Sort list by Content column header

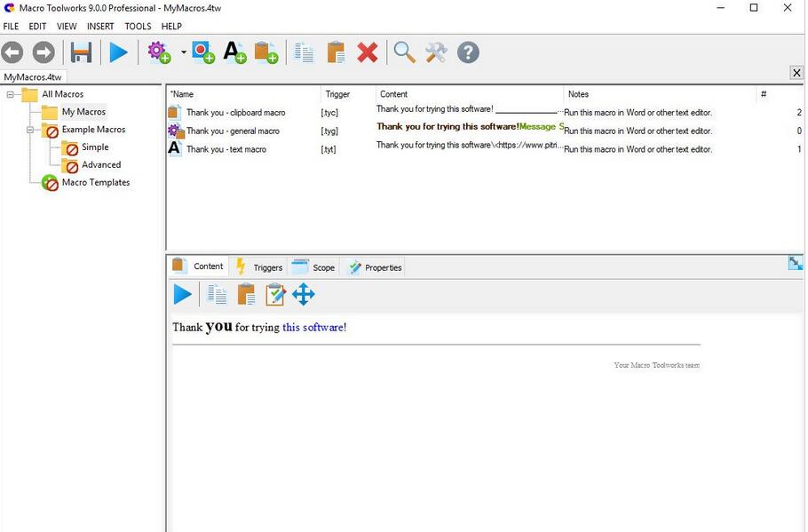point(470,94)
